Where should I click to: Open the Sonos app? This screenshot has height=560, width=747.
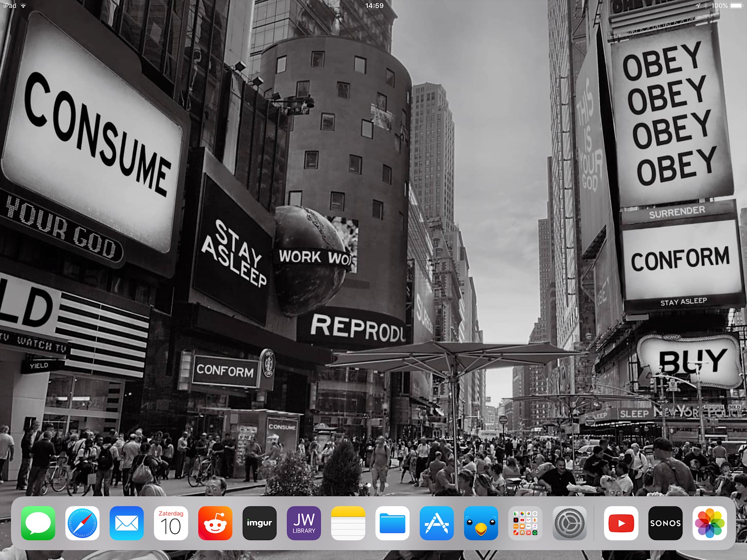pos(665,523)
